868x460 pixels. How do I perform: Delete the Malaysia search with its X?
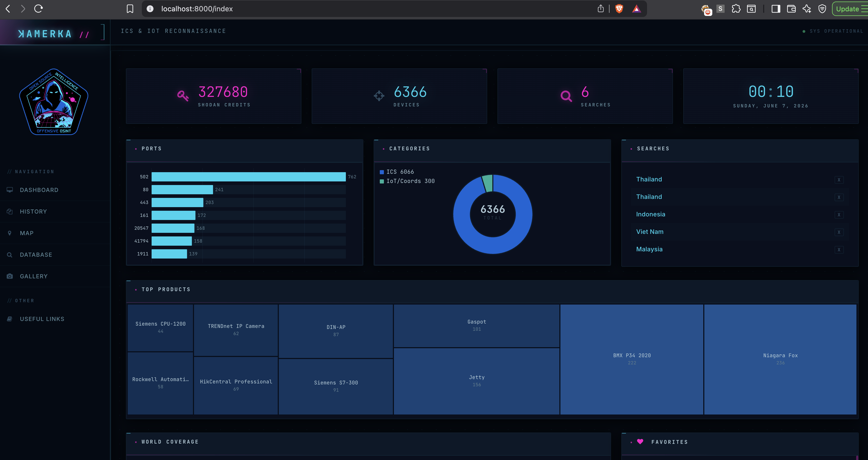[x=839, y=250]
